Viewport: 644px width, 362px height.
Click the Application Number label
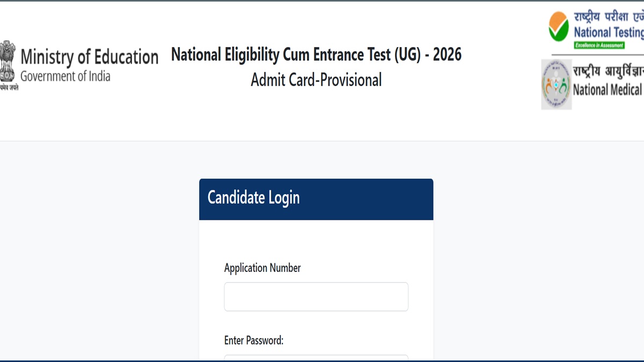click(x=262, y=268)
